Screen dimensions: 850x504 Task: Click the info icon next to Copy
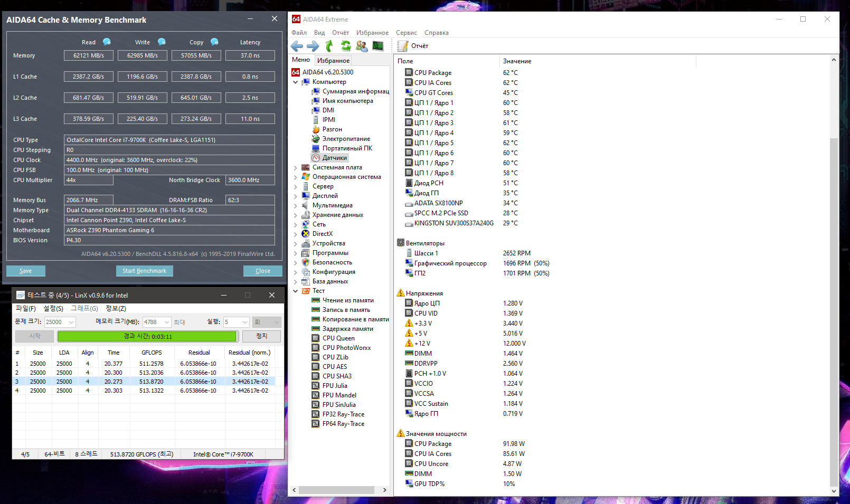214,42
